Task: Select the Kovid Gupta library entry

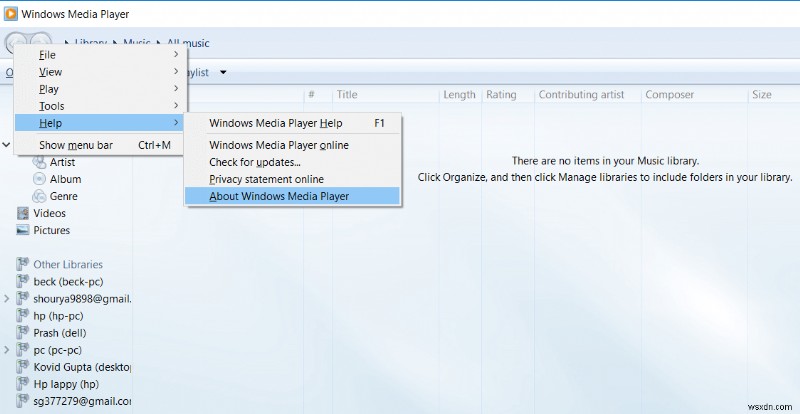Action: tap(82, 367)
